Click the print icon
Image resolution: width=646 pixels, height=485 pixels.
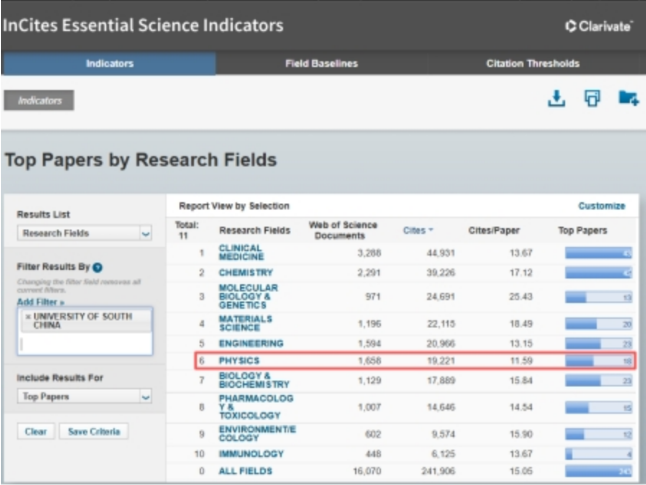592,98
